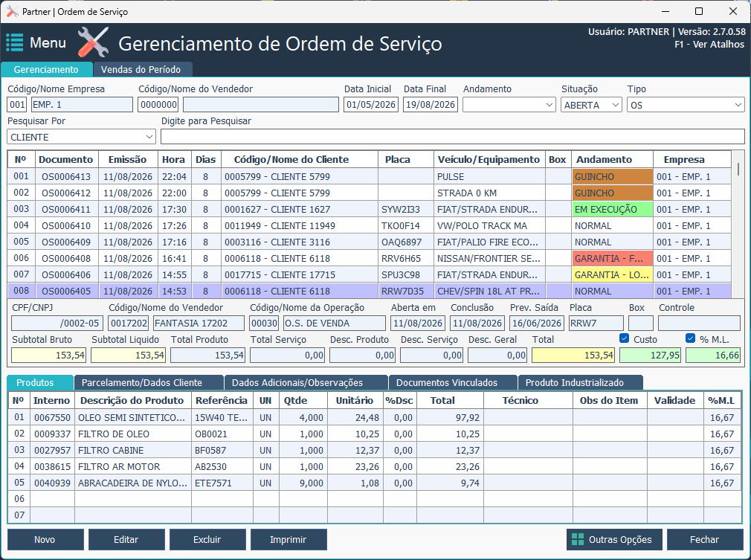
Task: Click the Imprimir button
Action: pos(289,539)
